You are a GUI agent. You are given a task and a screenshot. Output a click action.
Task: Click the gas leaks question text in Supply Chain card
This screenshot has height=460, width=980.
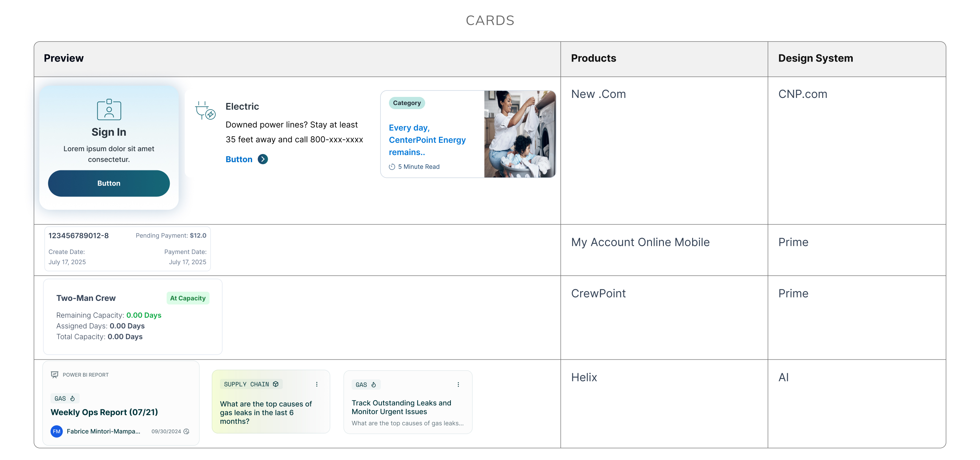pos(266,412)
